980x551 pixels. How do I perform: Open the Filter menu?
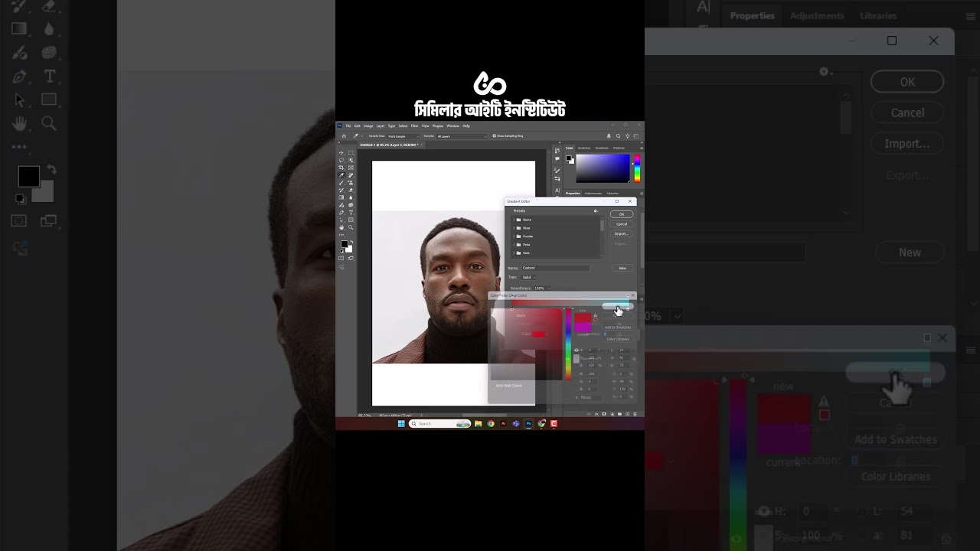point(414,126)
